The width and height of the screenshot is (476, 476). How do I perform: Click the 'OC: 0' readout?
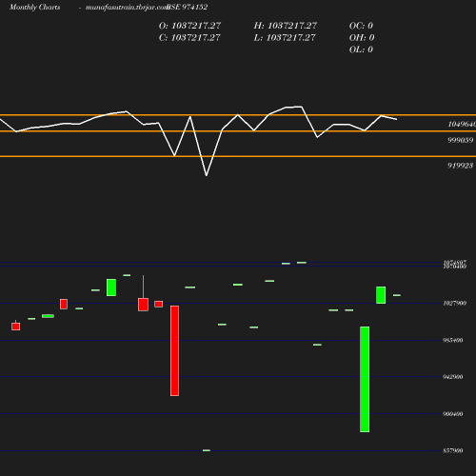pos(361,26)
